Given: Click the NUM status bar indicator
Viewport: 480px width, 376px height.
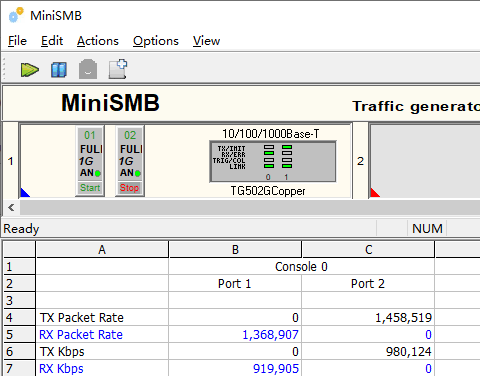Looking at the screenshot, I should click(427, 229).
